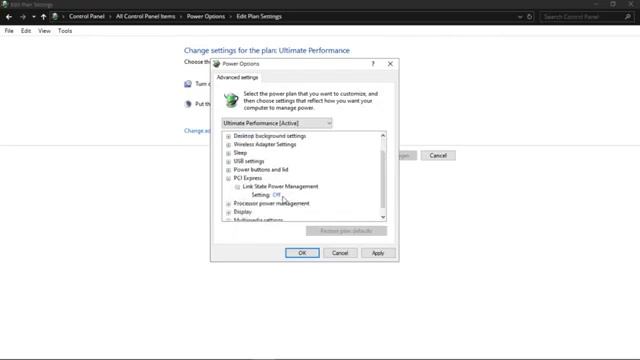Click the power plan battery icon in dialog

pyautogui.click(x=231, y=100)
